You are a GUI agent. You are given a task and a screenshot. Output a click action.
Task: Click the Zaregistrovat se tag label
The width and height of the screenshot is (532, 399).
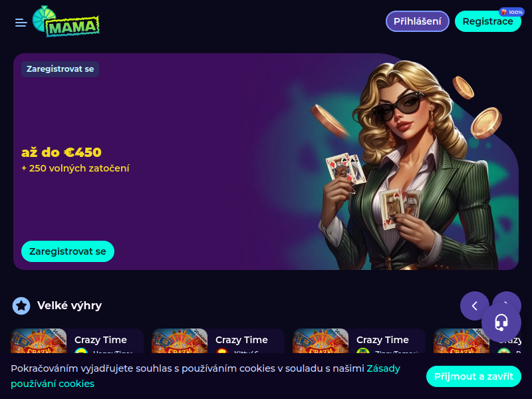pos(60,69)
